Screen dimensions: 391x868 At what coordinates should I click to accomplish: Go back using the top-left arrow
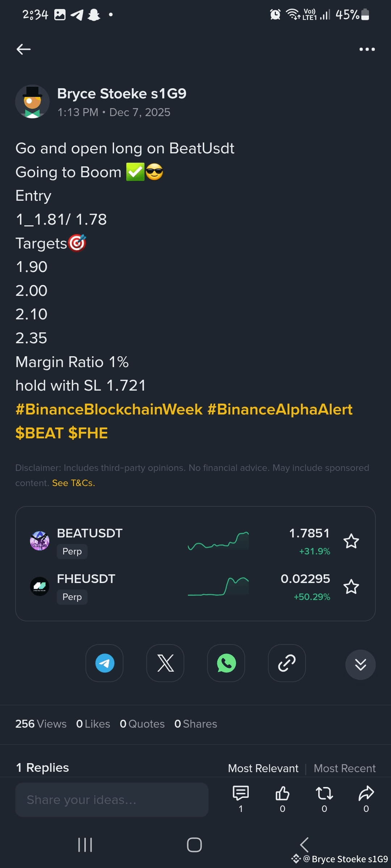coord(24,49)
